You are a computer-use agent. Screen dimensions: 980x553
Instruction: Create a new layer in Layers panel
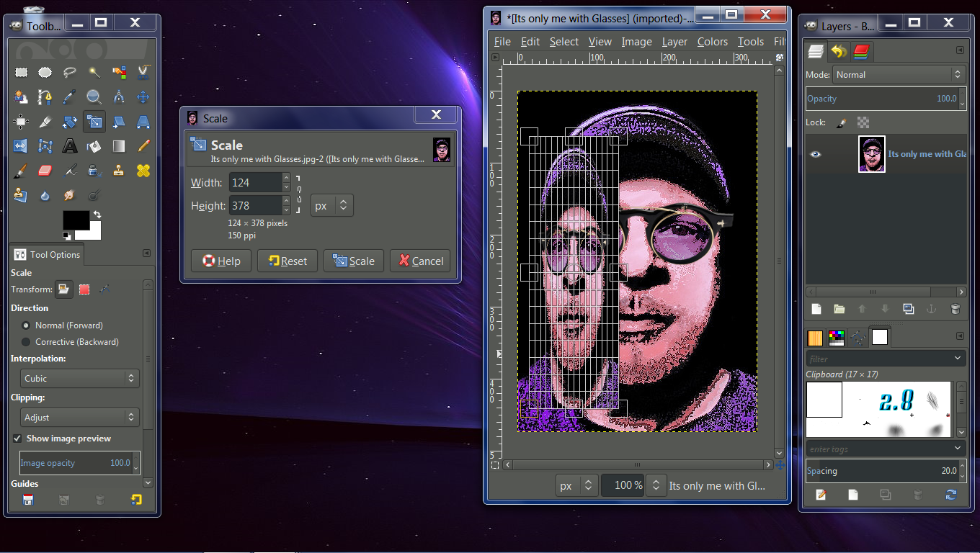(816, 309)
